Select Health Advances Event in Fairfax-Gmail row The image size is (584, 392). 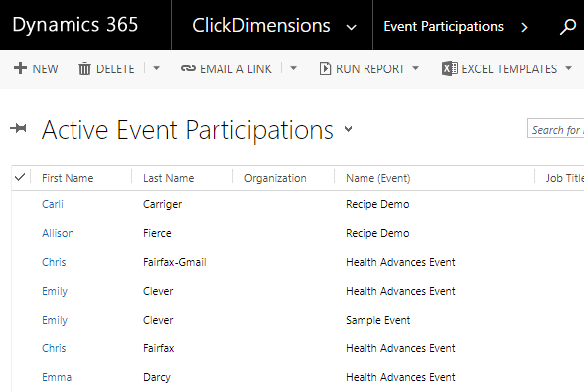400,262
